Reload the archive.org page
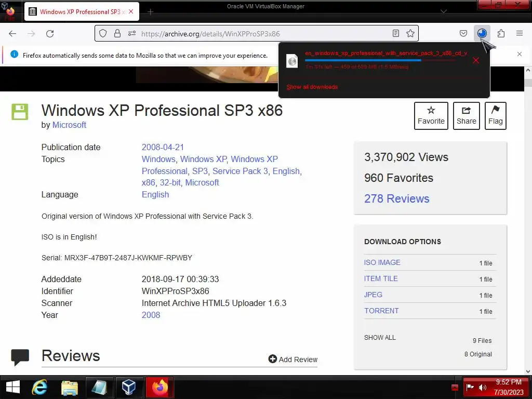 coord(50,34)
